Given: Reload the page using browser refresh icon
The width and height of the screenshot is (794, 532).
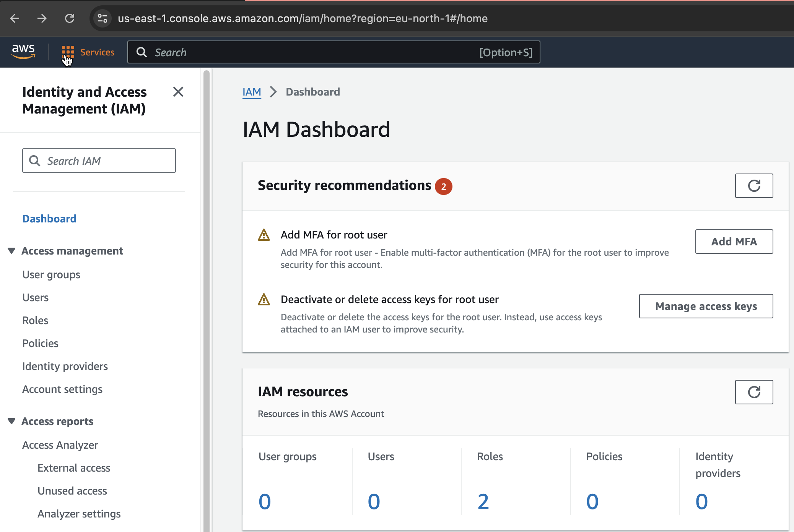Looking at the screenshot, I should pos(70,18).
